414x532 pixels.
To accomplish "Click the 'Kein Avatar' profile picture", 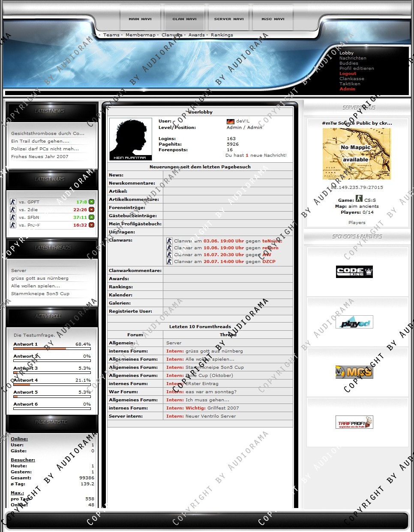I will coord(131,139).
